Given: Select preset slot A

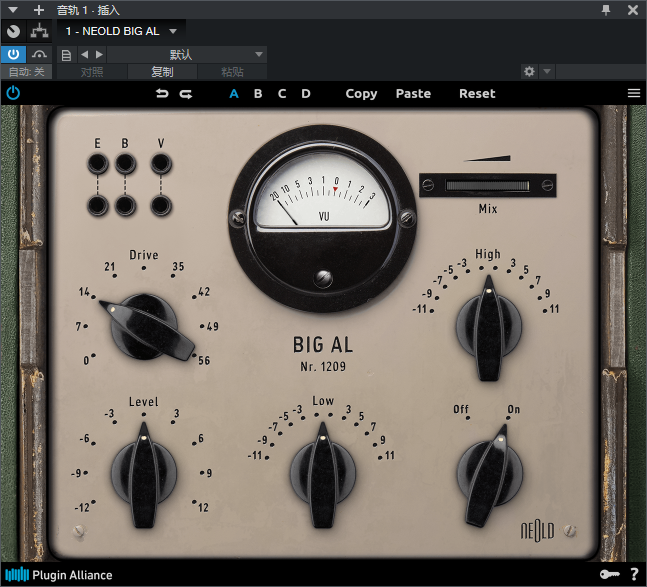Looking at the screenshot, I should point(234,94).
